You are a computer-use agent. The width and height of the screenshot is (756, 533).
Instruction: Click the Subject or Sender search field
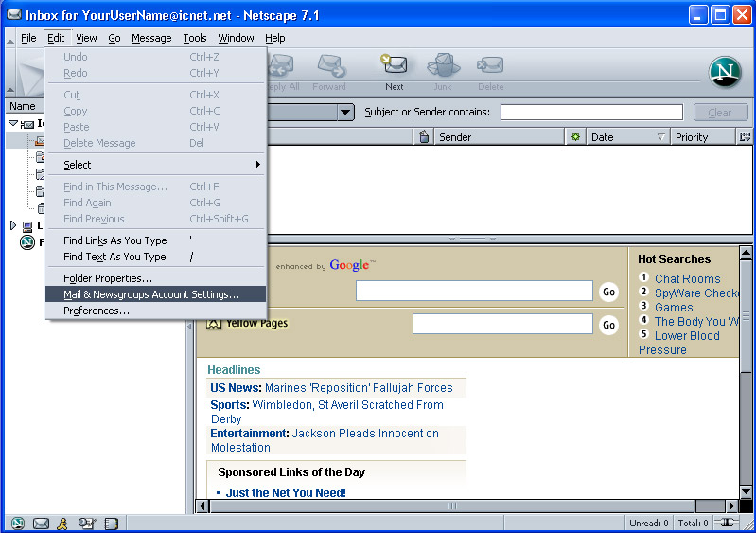pyautogui.click(x=591, y=113)
